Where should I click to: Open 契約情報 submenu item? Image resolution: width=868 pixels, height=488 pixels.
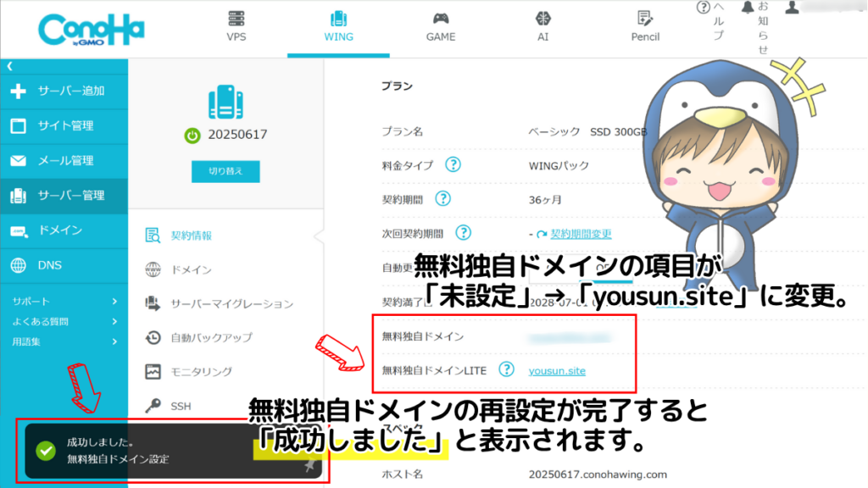coord(191,236)
